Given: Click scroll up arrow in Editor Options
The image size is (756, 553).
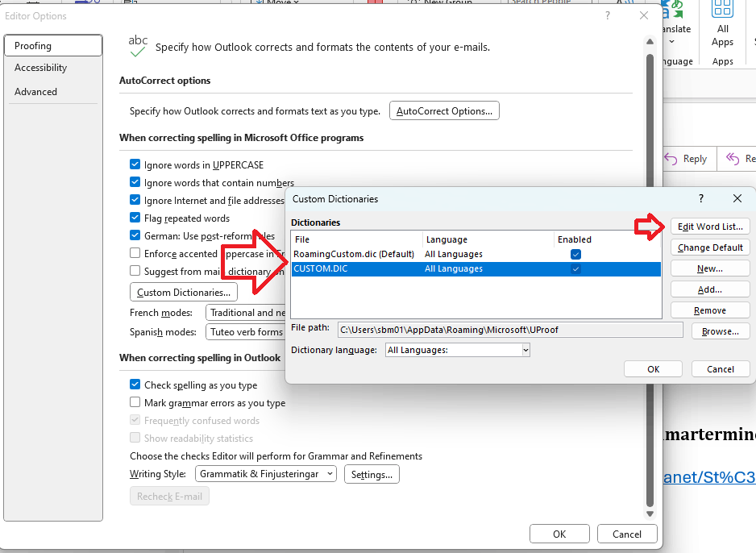Looking at the screenshot, I should coord(650,42).
